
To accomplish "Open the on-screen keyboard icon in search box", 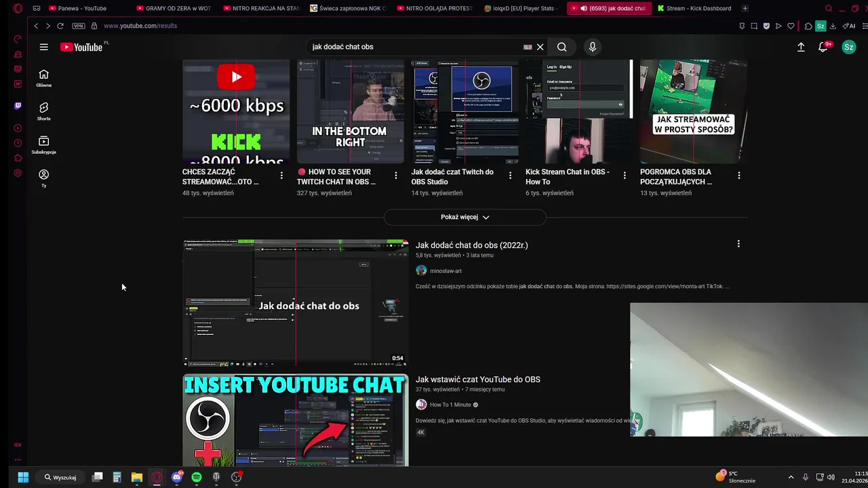I will (528, 47).
